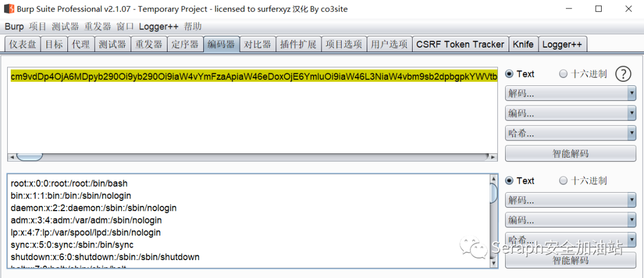This screenshot has height=278, width=644.
Task: Select 十六进制 radio button in lower panel
Action: [x=563, y=181]
